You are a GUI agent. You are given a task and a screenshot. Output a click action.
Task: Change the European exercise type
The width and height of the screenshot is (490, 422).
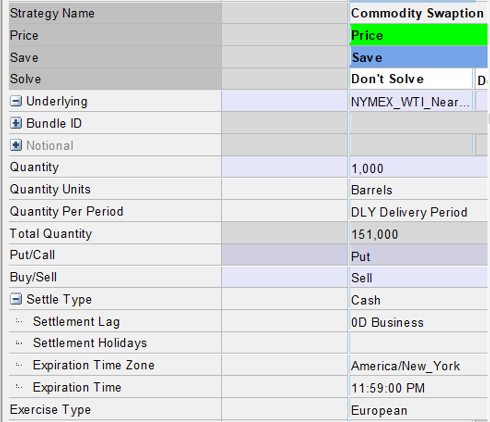419,409
